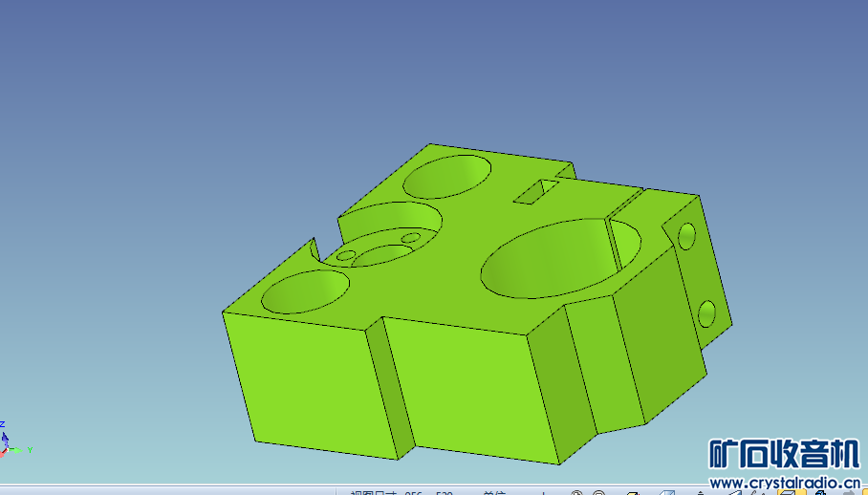Select the narrow step face between the front faces
Screen dimensions: 868x495
tap(390, 388)
